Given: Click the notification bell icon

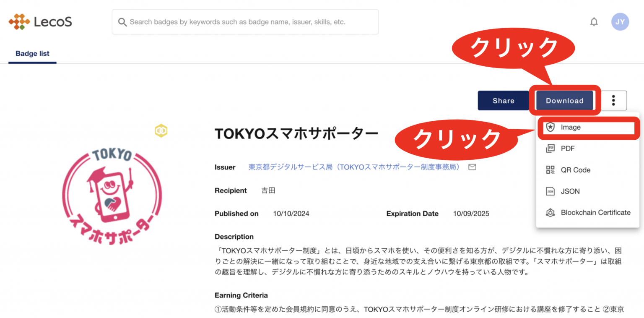Looking at the screenshot, I should (595, 21).
